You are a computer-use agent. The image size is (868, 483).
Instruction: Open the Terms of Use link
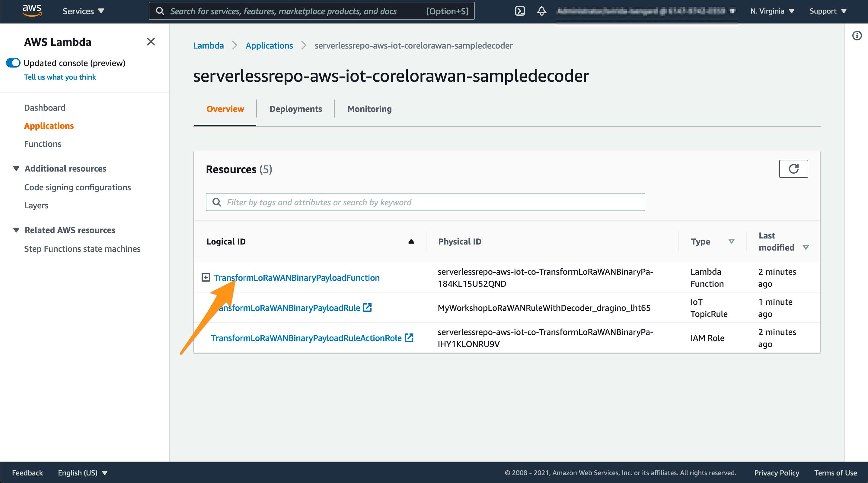[835, 472]
